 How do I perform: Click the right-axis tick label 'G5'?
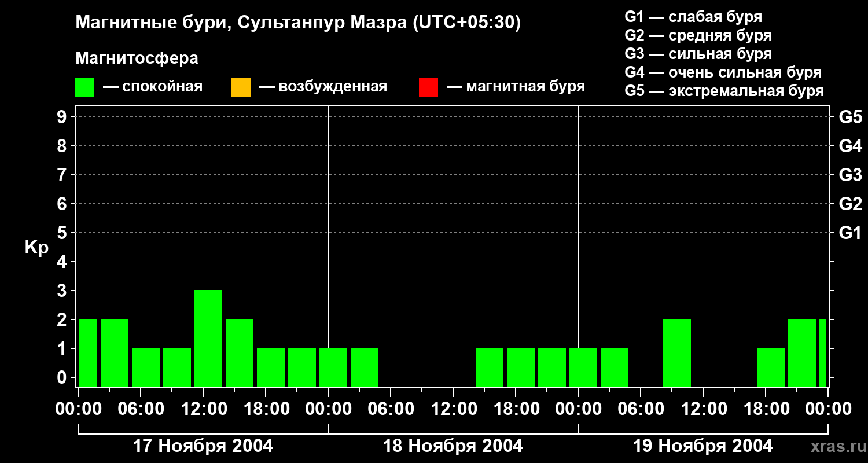pos(850,117)
